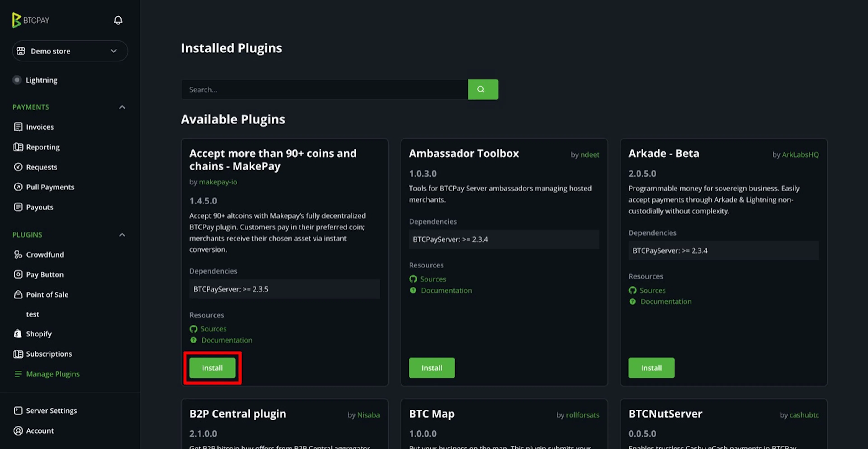Screen dimensions: 868x449
Task: Click question icon beside Arkade Documentation
Action: [632, 301]
